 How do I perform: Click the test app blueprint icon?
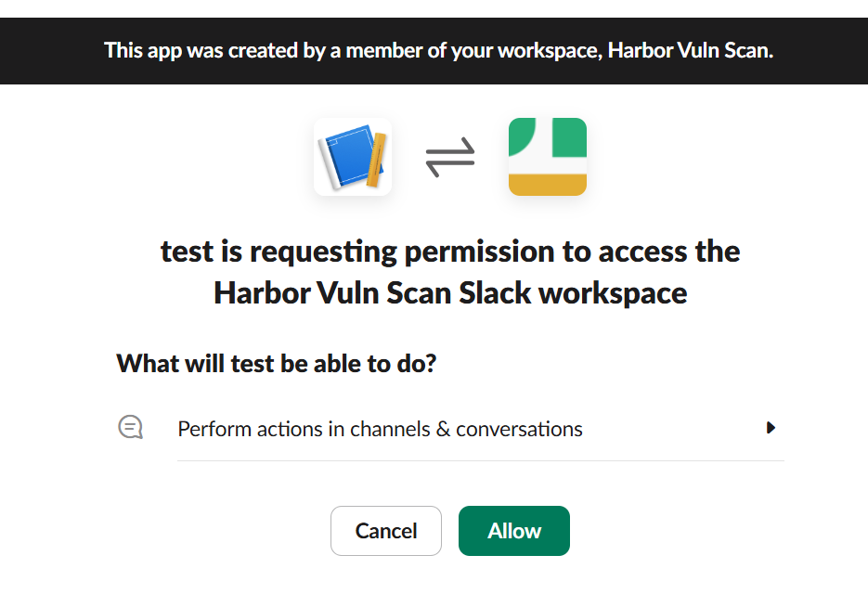click(353, 157)
